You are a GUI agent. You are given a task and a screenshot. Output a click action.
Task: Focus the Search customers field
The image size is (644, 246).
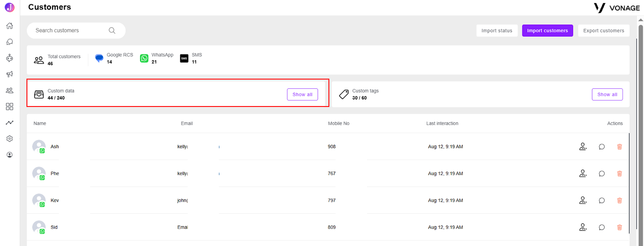pyautogui.click(x=76, y=31)
